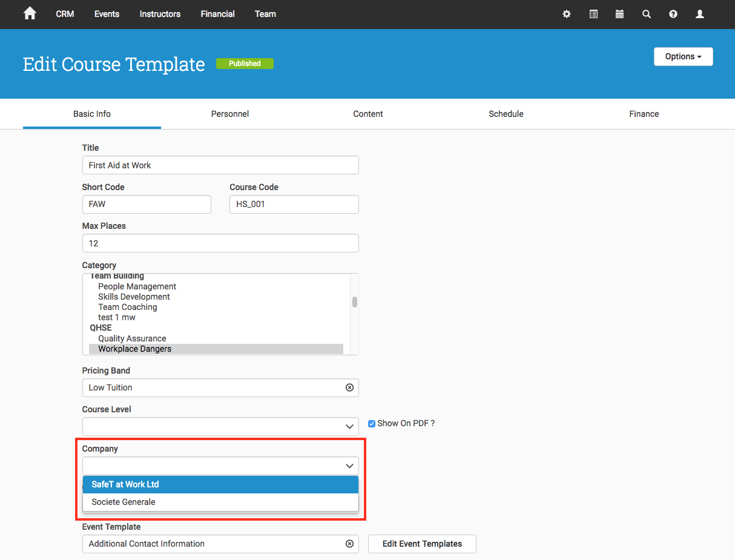Switch to the Schedule tab
The image size is (735, 560).
506,114
